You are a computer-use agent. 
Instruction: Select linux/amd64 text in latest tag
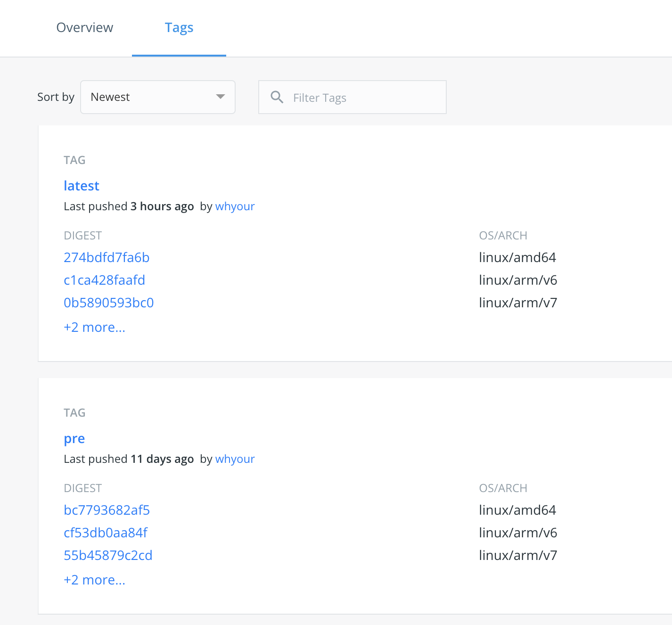(x=517, y=257)
